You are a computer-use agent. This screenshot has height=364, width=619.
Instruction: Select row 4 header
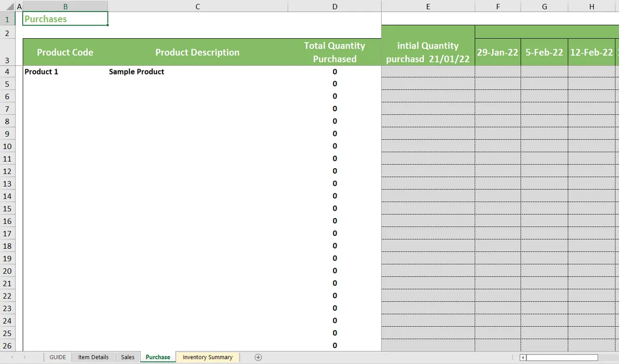tap(7, 72)
